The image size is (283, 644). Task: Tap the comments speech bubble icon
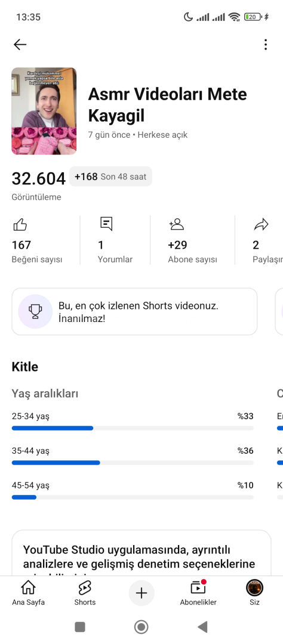click(x=106, y=224)
